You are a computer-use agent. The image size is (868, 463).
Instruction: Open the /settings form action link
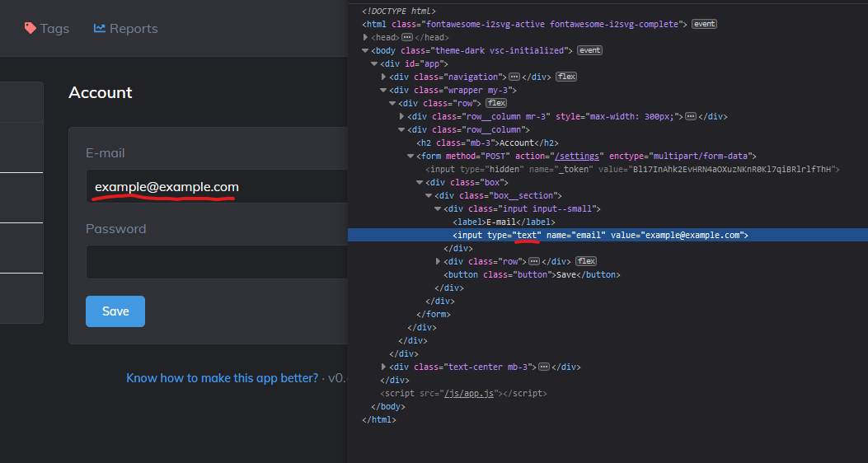[576, 157]
